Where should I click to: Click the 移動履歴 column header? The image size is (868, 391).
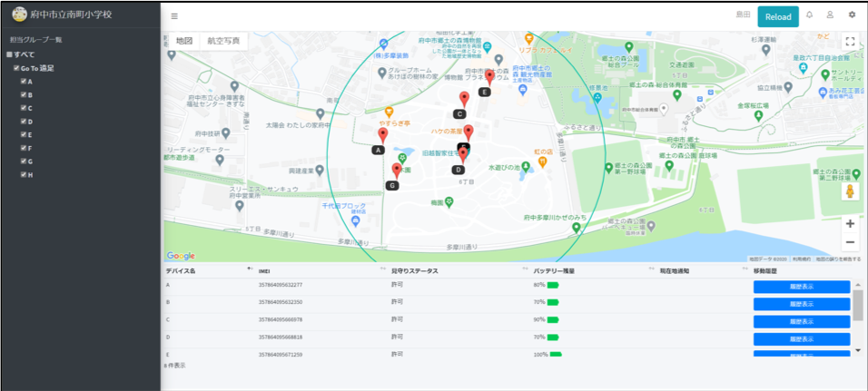(x=765, y=271)
